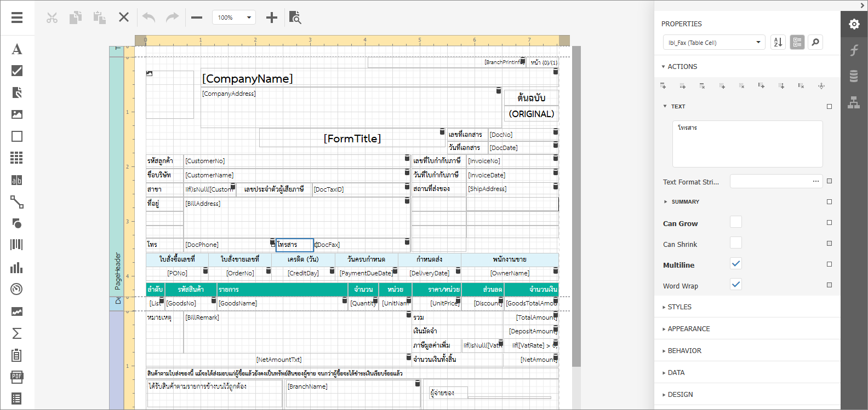Search properties with the magnifier button

[x=815, y=42]
